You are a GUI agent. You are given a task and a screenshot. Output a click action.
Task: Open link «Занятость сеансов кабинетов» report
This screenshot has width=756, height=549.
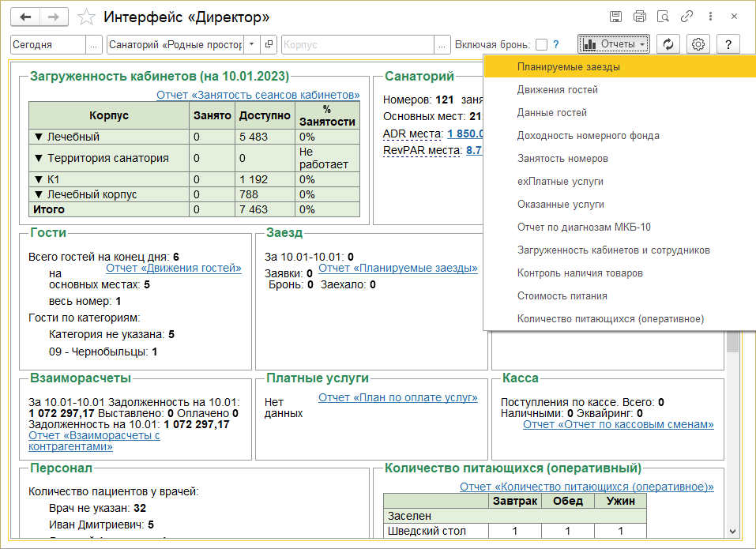click(258, 95)
